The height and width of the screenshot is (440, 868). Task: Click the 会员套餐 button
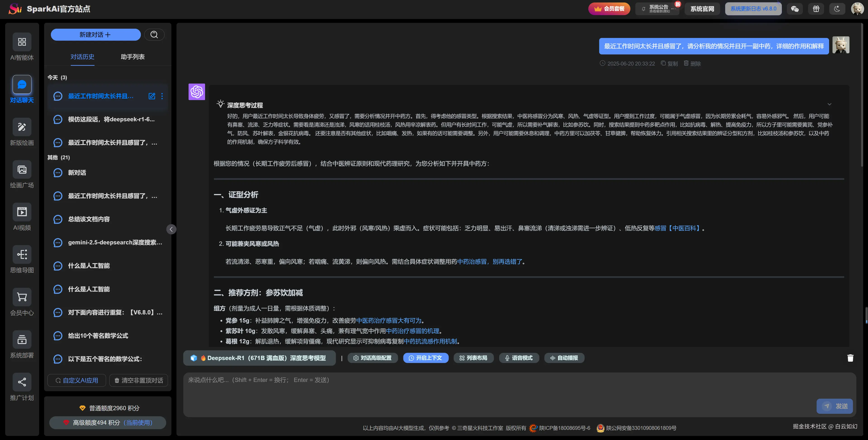pos(609,9)
